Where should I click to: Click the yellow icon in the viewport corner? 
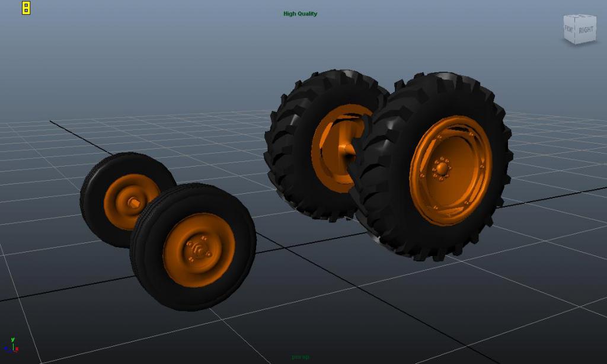tap(26, 8)
